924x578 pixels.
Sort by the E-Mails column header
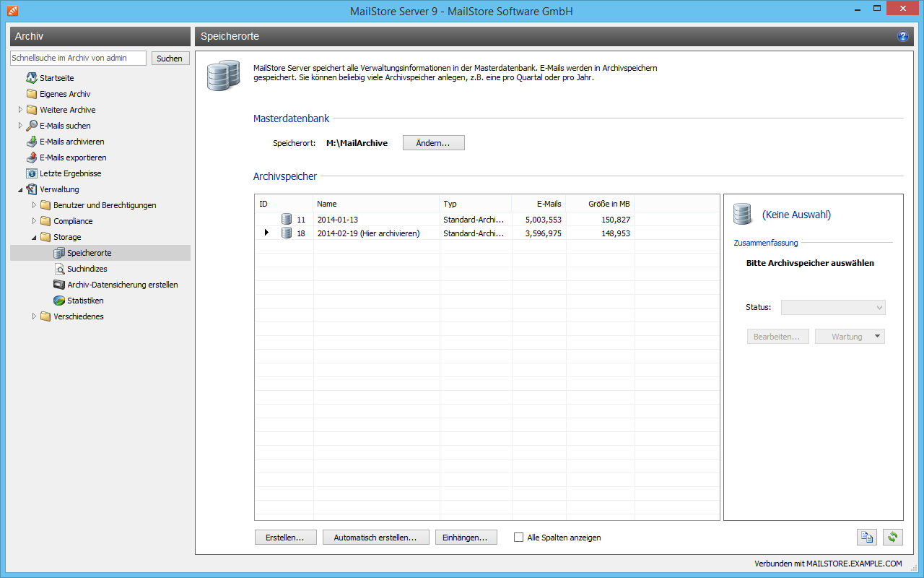point(539,204)
